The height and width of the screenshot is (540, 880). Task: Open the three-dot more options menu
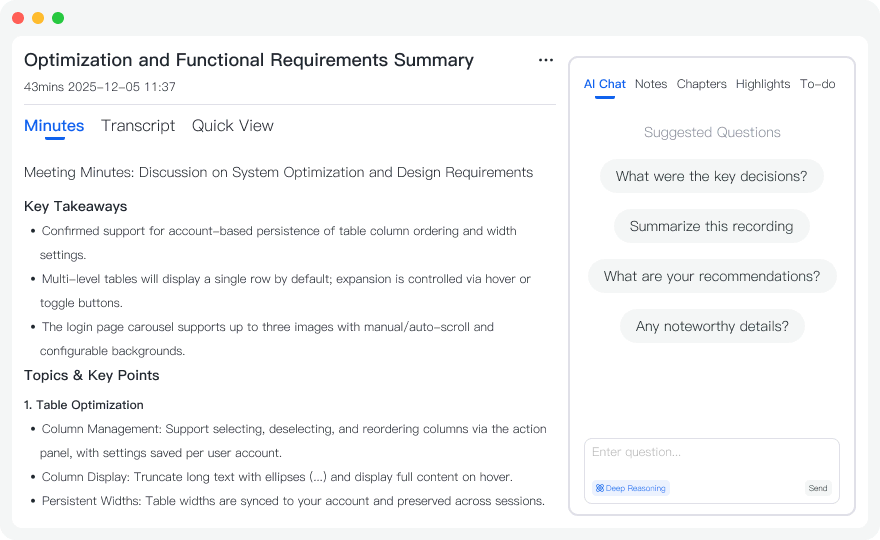(546, 60)
